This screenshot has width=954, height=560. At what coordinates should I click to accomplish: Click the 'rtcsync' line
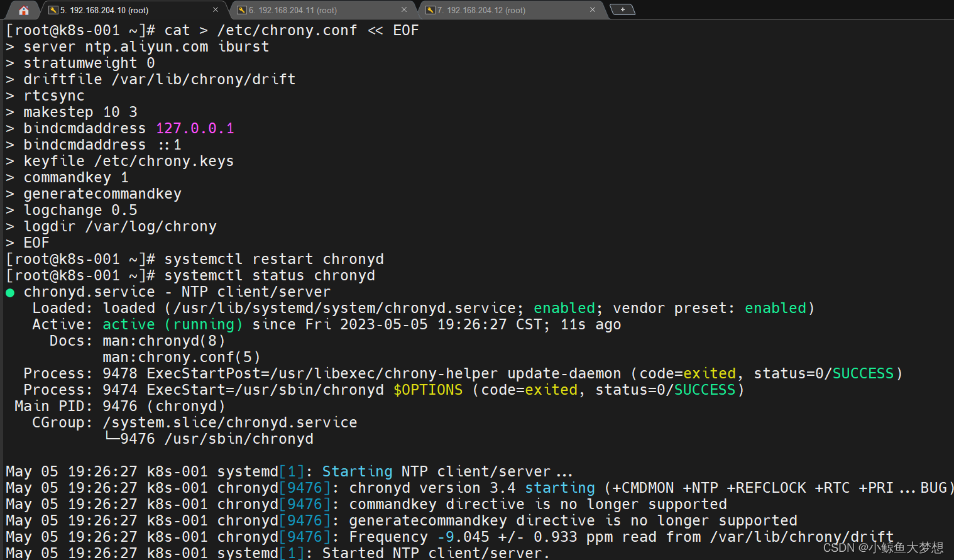pos(54,96)
